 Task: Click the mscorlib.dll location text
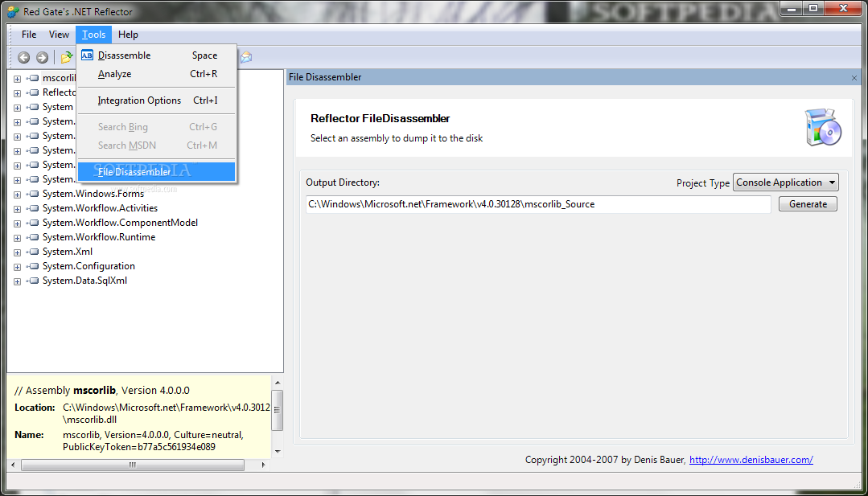(x=89, y=419)
